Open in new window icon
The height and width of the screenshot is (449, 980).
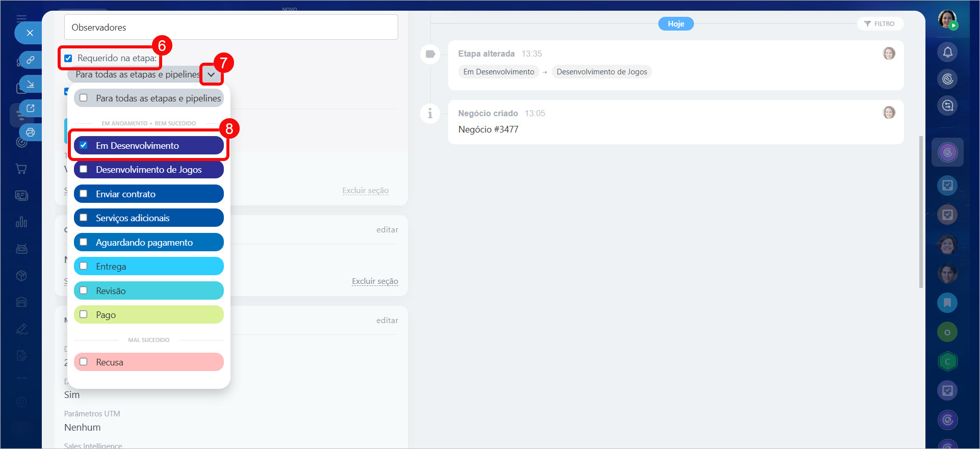pos(30,108)
